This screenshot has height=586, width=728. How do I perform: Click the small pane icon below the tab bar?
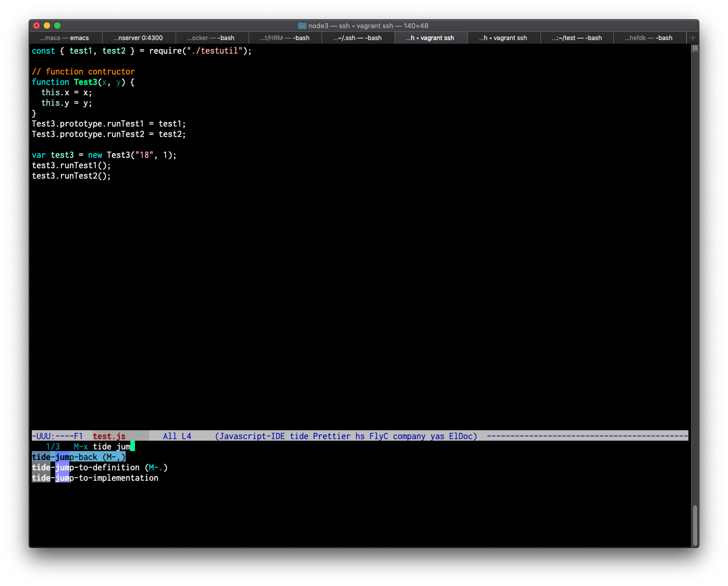click(694, 48)
